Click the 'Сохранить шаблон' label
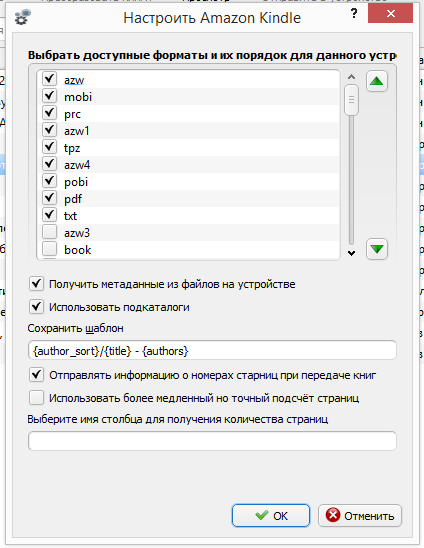 [76, 329]
